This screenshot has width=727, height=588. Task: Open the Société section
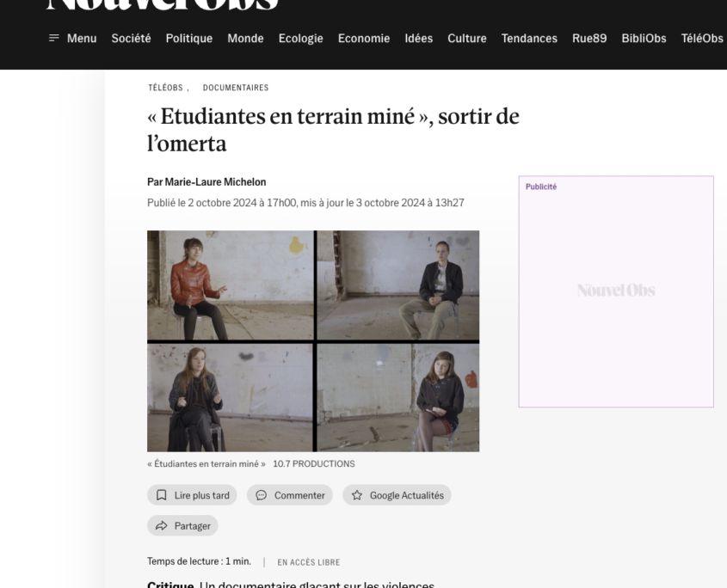point(132,38)
